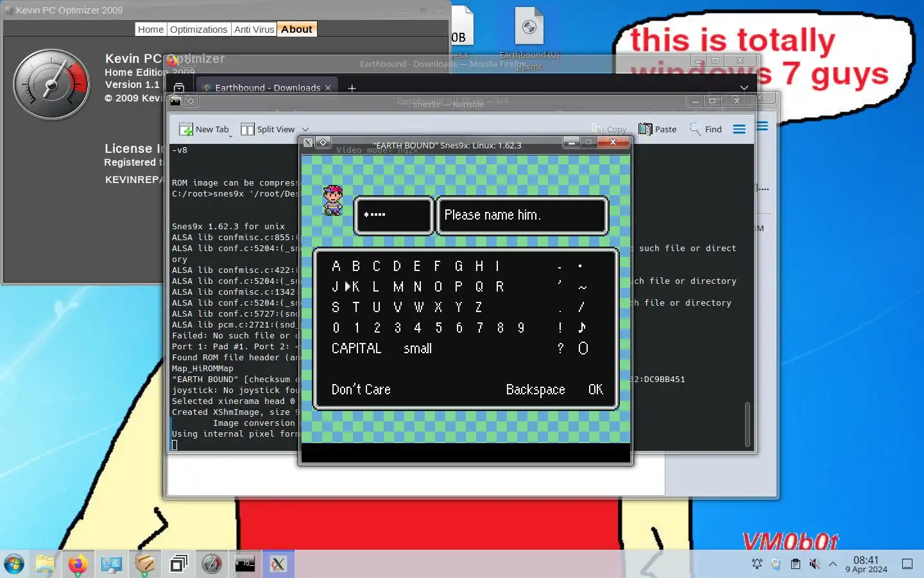The width and height of the screenshot is (924, 578).
Task: Close the Earthbound - Downloads tab
Action: point(328,88)
